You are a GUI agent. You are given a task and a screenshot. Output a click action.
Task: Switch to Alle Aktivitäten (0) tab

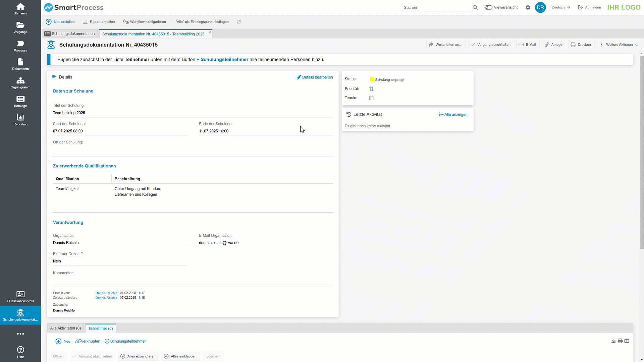pyautogui.click(x=65, y=328)
